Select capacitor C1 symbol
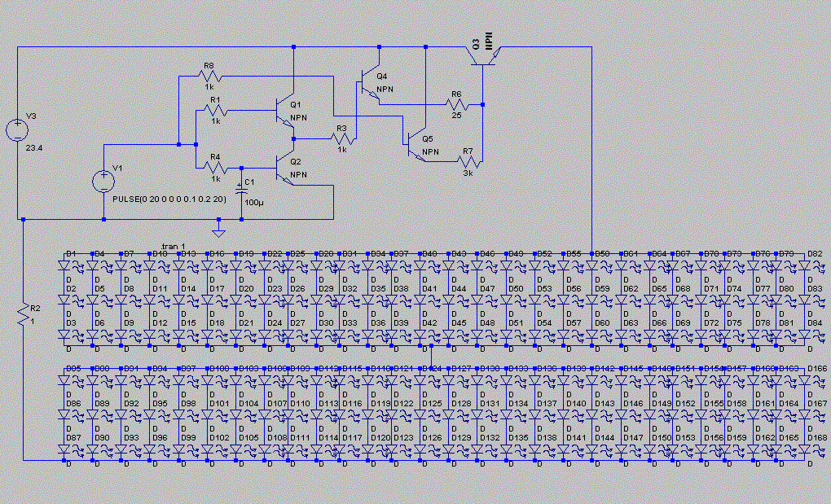This screenshot has height=504, width=831. 241,188
